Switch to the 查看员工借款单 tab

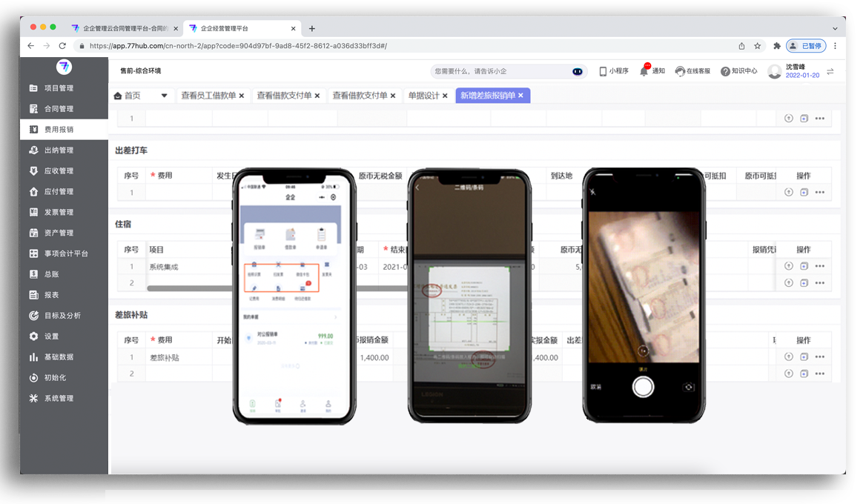tap(208, 96)
